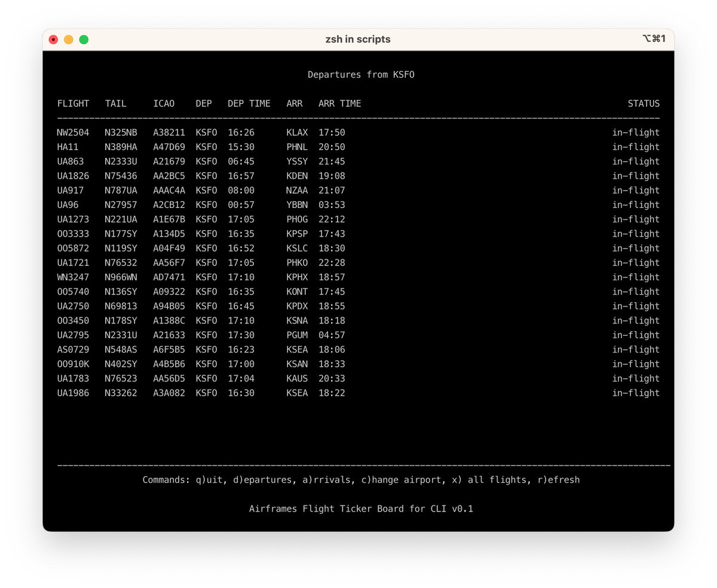Select flight number UA2795
The image size is (717, 588).
click(x=73, y=335)
